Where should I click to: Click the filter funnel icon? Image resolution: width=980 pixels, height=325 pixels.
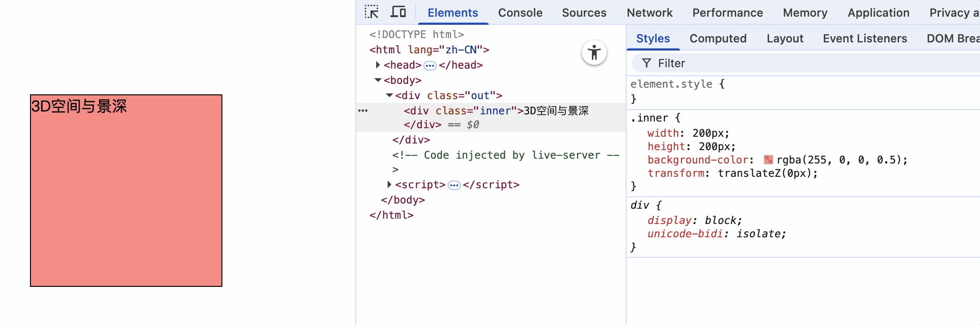click(x=646, y=63)
